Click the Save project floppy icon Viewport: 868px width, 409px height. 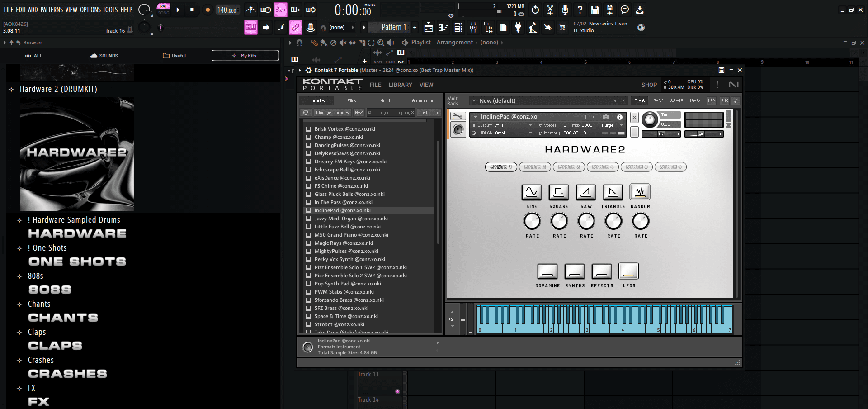pos(595,10)
